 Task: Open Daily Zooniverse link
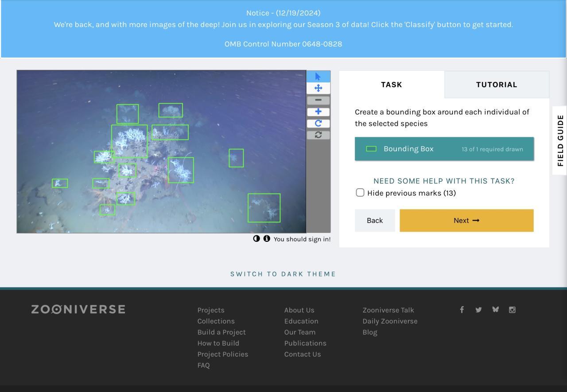[x=390, y=321]
